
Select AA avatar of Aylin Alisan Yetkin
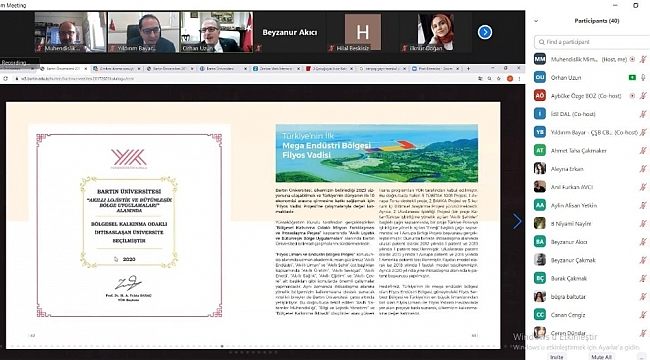[540, 205]
